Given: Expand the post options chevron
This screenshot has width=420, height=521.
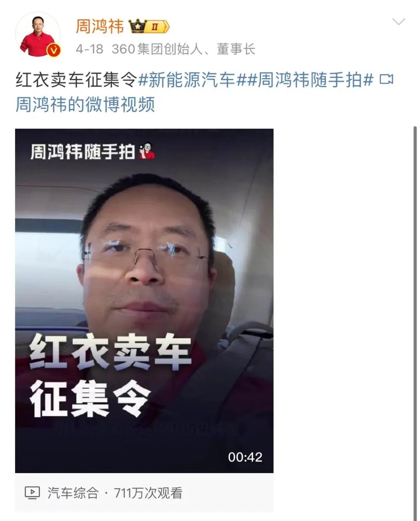Looking at the screenshot, I should tap(399, 21).
